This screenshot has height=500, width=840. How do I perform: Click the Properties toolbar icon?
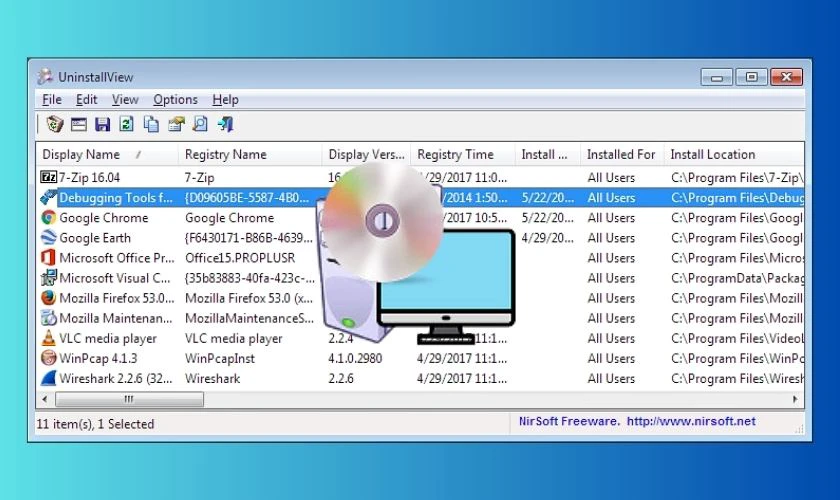pos(176,124)
